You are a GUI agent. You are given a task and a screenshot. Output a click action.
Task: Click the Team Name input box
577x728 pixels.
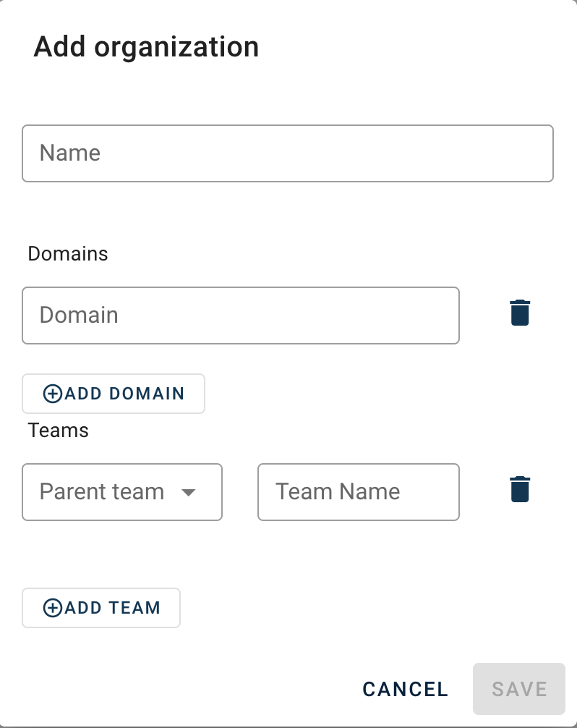358,492
